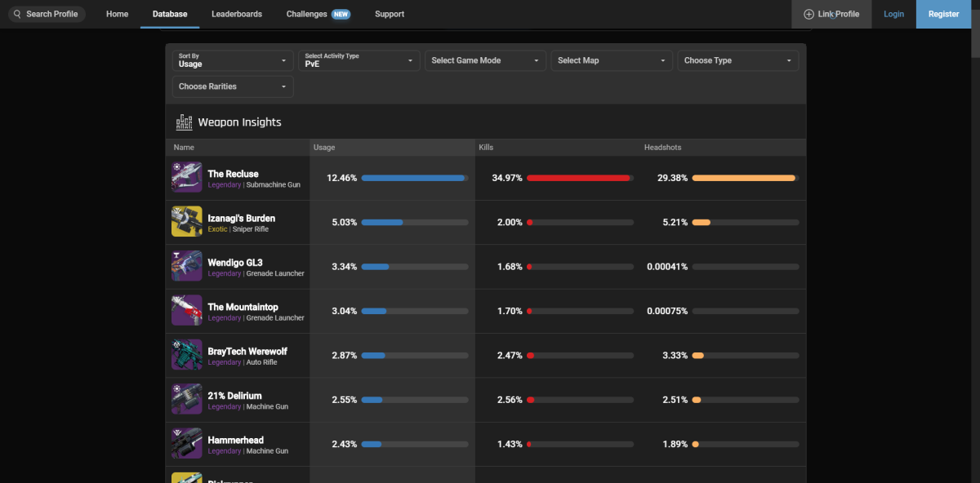Expand the Select Activity Type dropdown
The height and width of the screenshot is (483, 980).
tap(359, 60)
